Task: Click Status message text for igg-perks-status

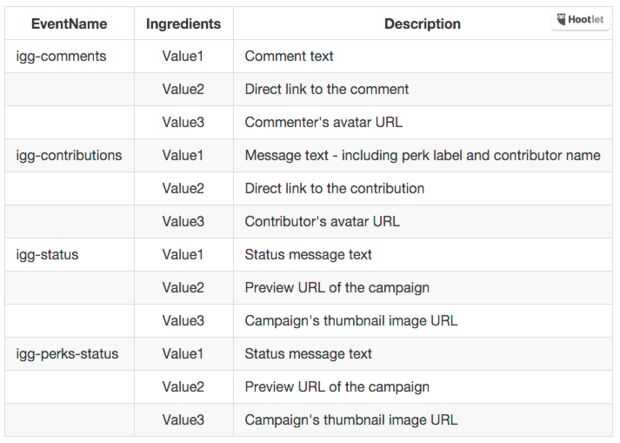Action: point(308,353)
